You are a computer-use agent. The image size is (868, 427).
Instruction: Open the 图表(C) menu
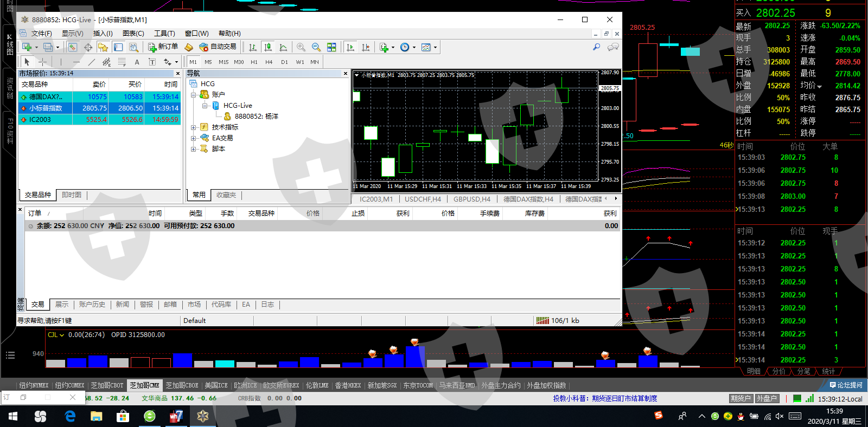point(133,34)
